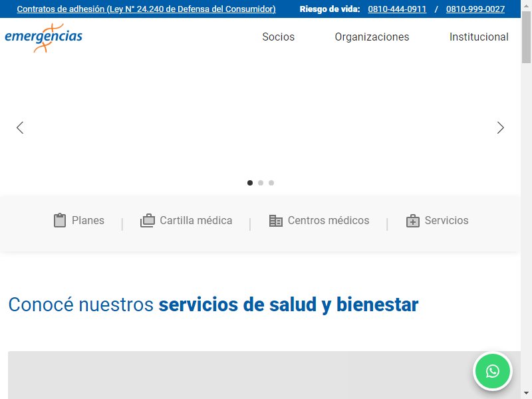Screen dimensions: 532x399
Task: Click the Cartilla médica briefcase icon
Action: pos(148,221)
